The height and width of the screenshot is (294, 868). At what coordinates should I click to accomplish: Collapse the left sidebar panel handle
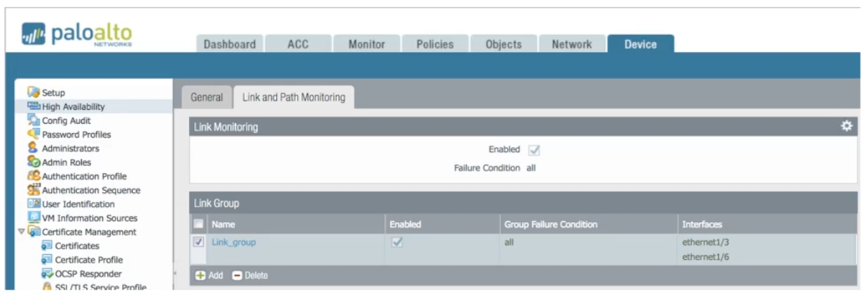coord(175,274)
